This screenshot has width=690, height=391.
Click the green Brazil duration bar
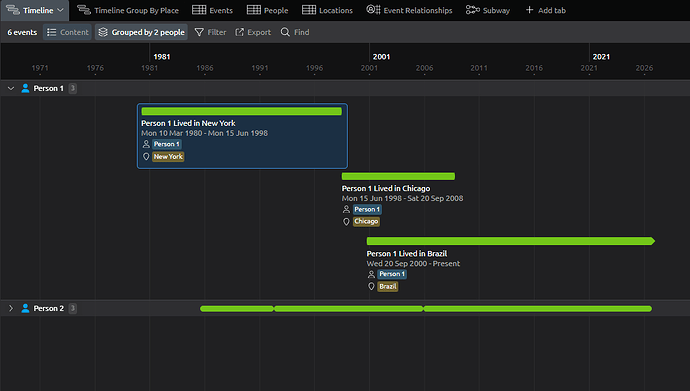(x=510, y=241)
